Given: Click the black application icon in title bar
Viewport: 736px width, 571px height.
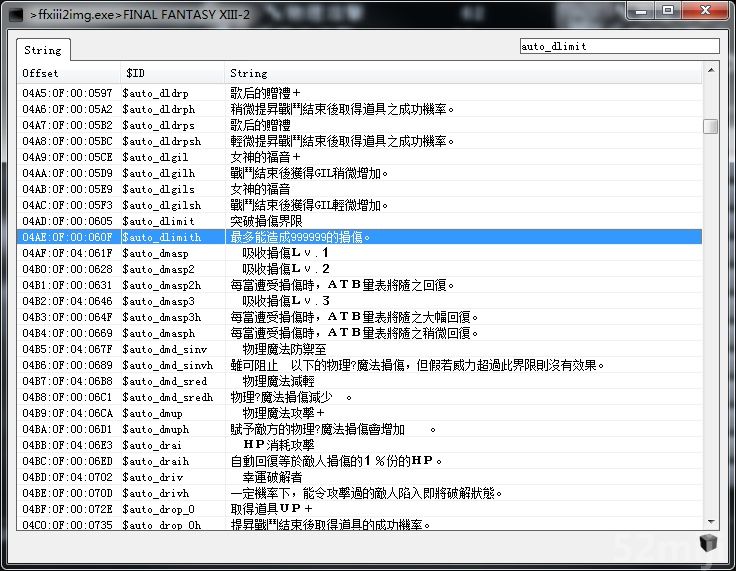Looking at the screenshot, I should (16, 15).
